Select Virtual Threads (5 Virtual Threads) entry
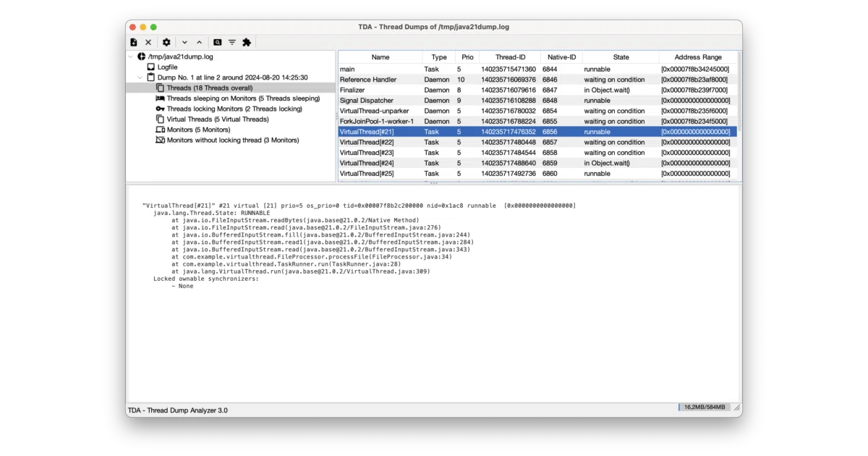This screenshot has width=868, height=456. pyautogui.click(x=218, y=119)
